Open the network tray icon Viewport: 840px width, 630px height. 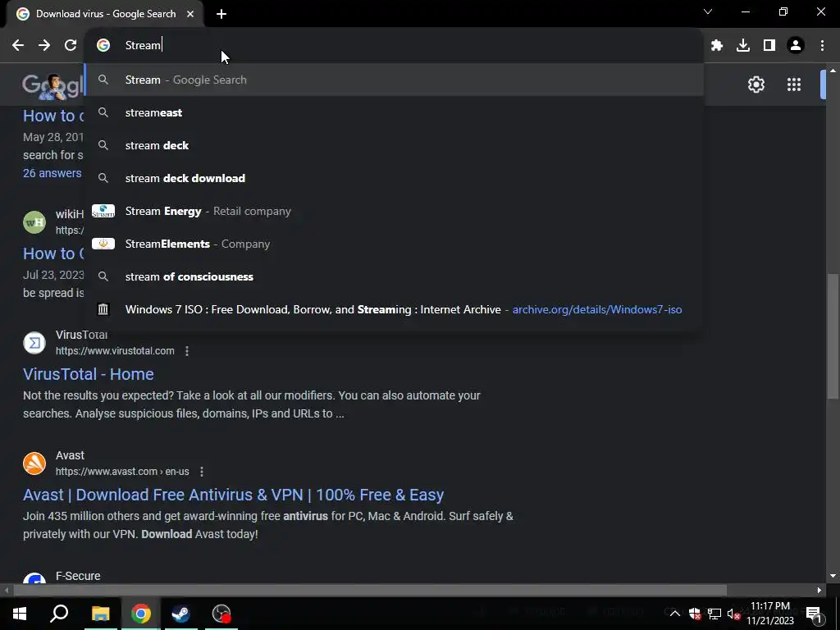(714, 614)
